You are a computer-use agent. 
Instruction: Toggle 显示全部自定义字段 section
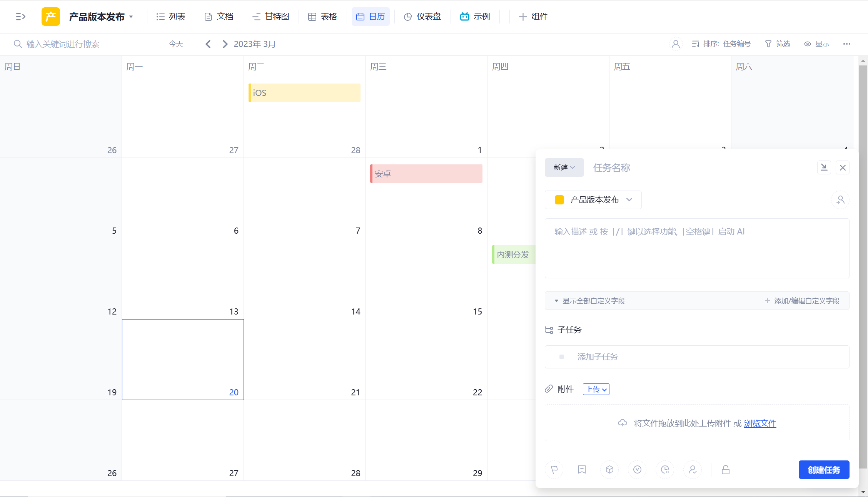590,301
